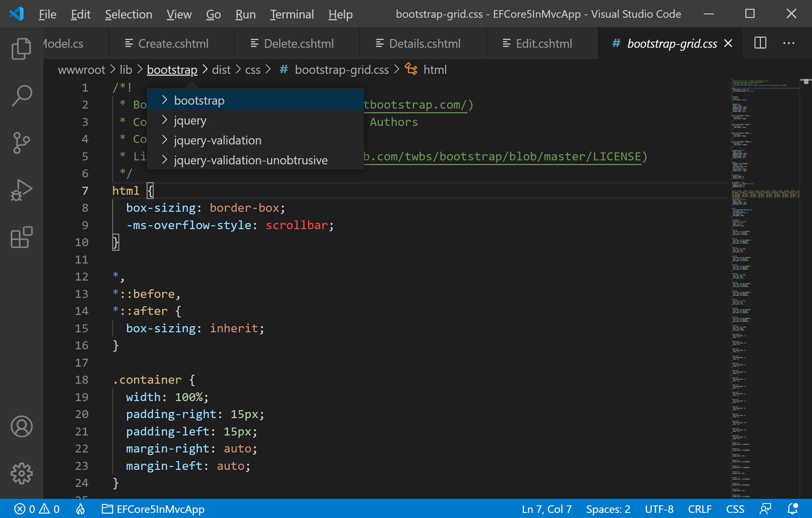Image resolution: width=812 pixels, height=518 pixels.
Task: Open the Explorer view in activity bar
Action: 21,49
